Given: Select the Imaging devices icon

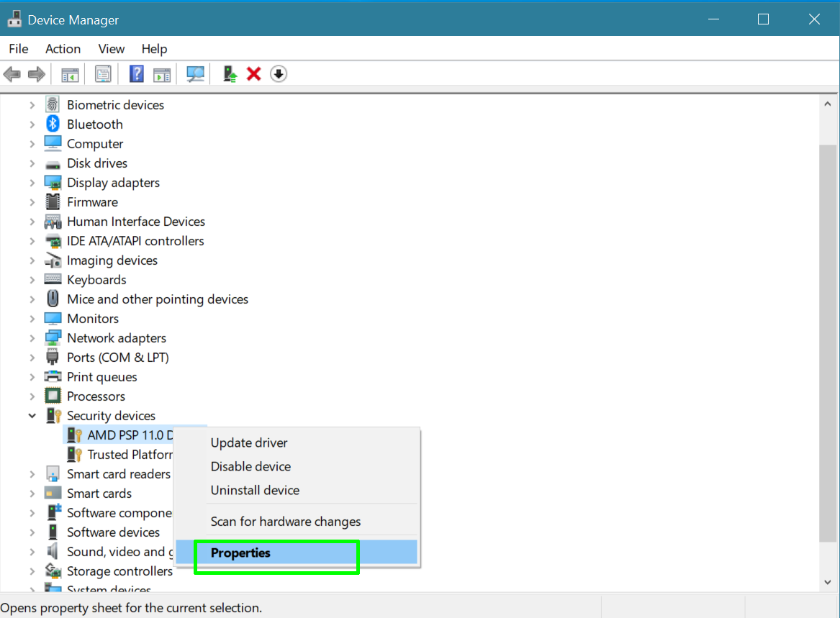Looking at the screenshot, I should coord(53,260).
